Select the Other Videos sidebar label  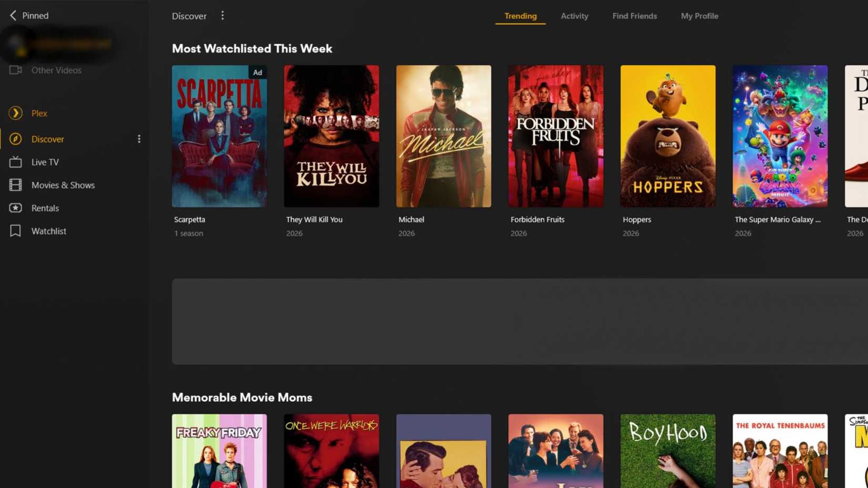point(56,70)
